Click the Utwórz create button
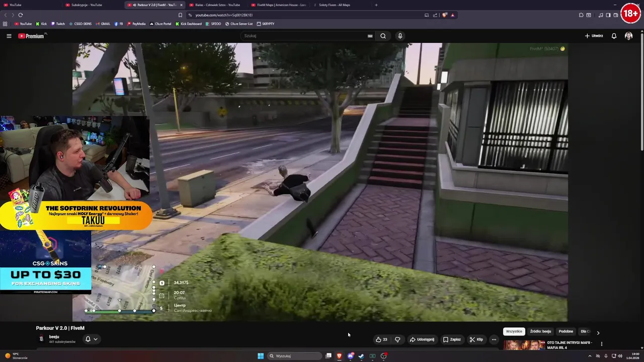The width and height of the screenshot is (644, 362). (594, 36)
